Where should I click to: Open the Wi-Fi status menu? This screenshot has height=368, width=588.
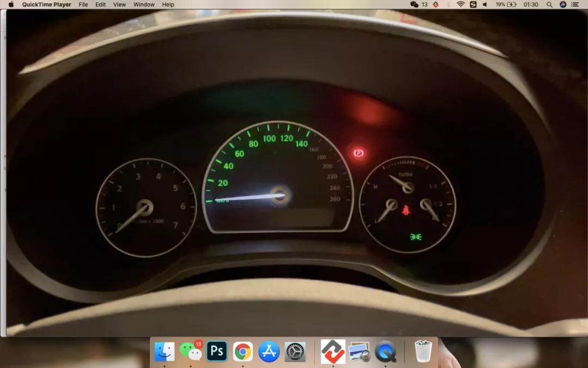[461, 4]
